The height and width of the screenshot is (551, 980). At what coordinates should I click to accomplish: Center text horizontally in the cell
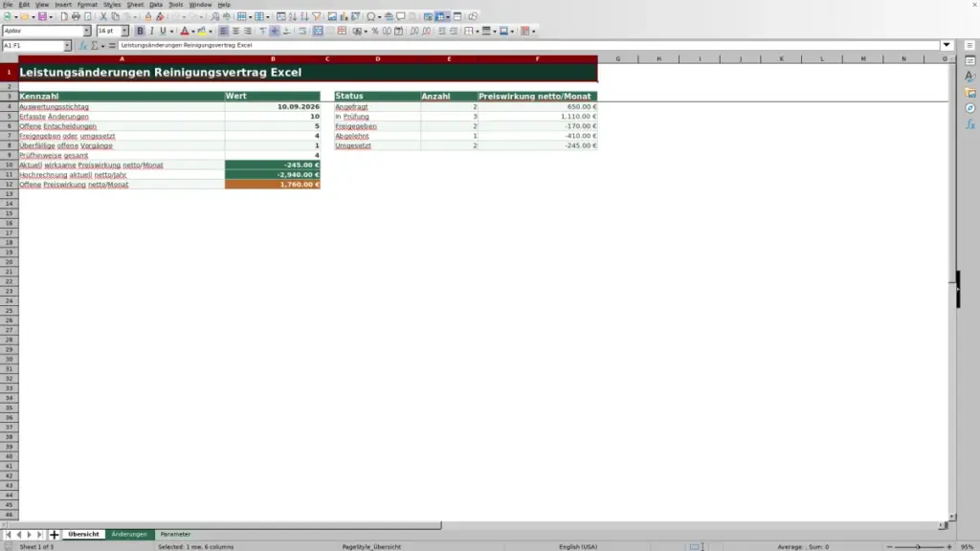235,32
